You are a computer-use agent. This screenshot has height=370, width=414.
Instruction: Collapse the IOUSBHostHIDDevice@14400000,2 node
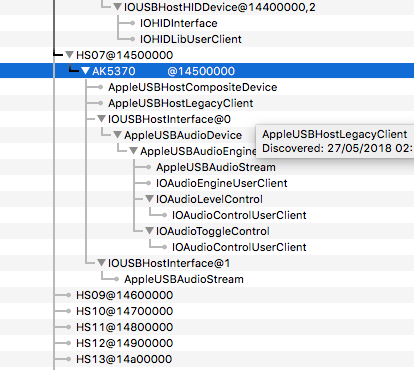click(x=117, y=7)
